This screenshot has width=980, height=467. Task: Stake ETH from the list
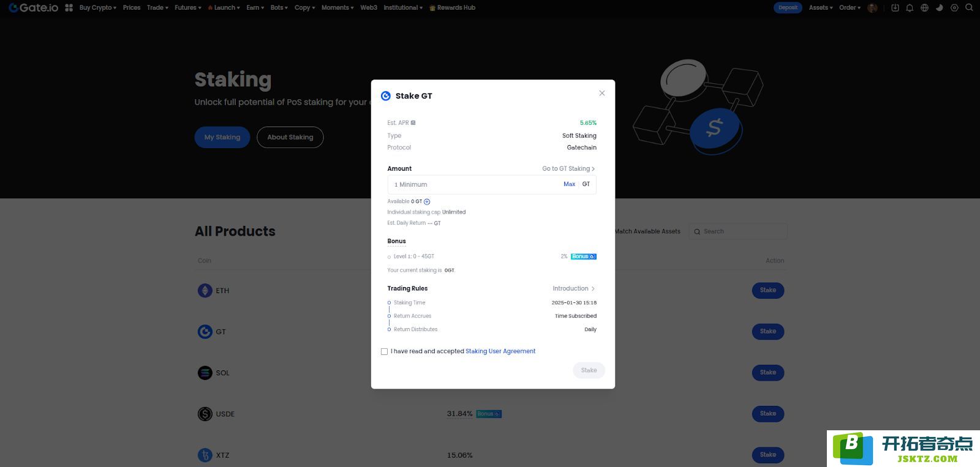tap(768, 290)
